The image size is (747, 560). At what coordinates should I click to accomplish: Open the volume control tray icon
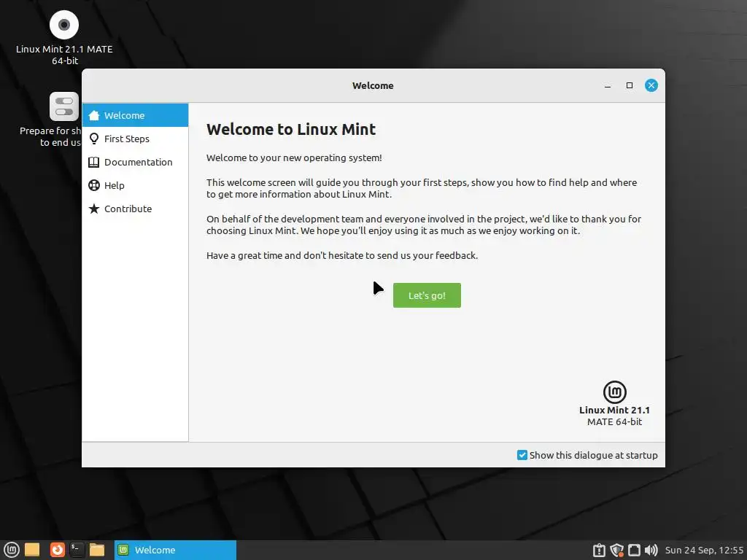651,550
